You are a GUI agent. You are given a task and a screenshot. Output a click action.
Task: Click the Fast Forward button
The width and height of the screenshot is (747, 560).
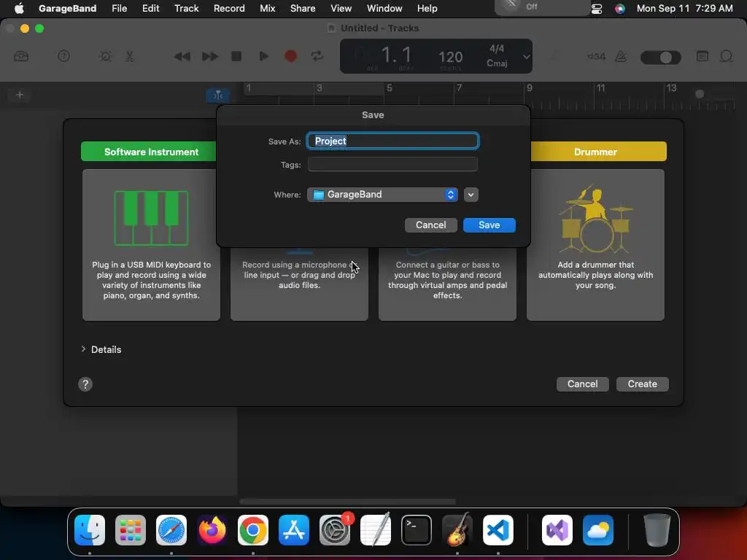(209, 56)
